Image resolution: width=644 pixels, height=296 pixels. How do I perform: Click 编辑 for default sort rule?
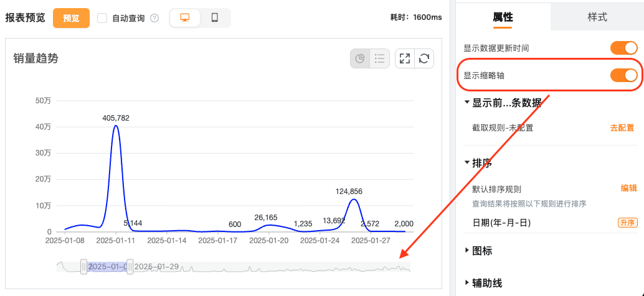pos(628,188)
